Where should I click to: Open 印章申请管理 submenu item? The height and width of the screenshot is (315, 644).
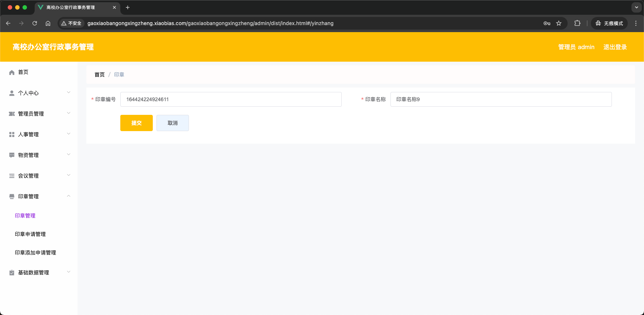[x=30, y=234]
